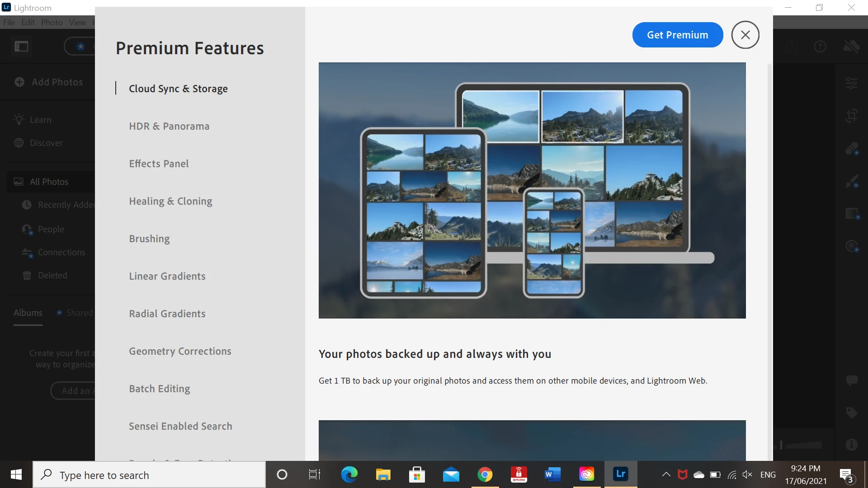Click the Add Photos plus icon

click(19, 82)
